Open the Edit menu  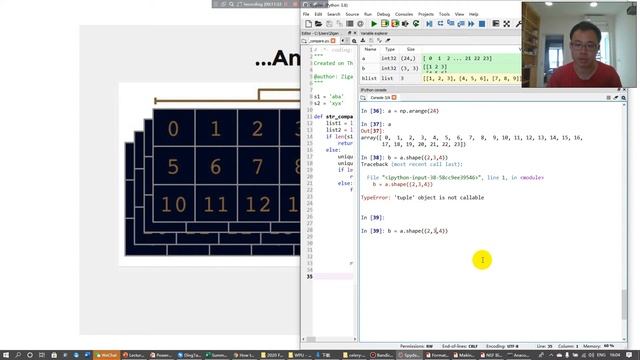pos(318,14)
